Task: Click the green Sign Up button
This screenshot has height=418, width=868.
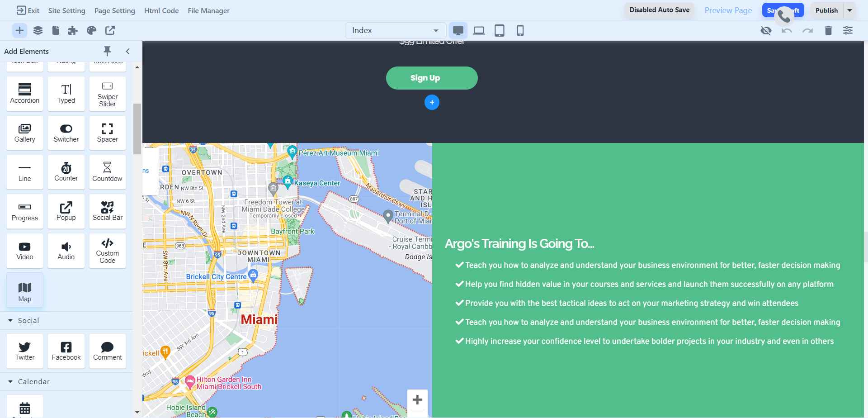Action: tap(431, 78)
